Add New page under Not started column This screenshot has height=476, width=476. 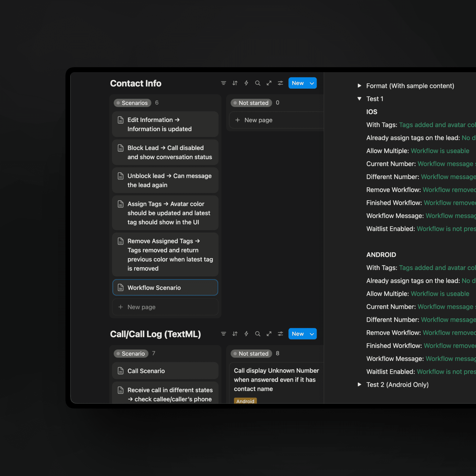point(258,120)
